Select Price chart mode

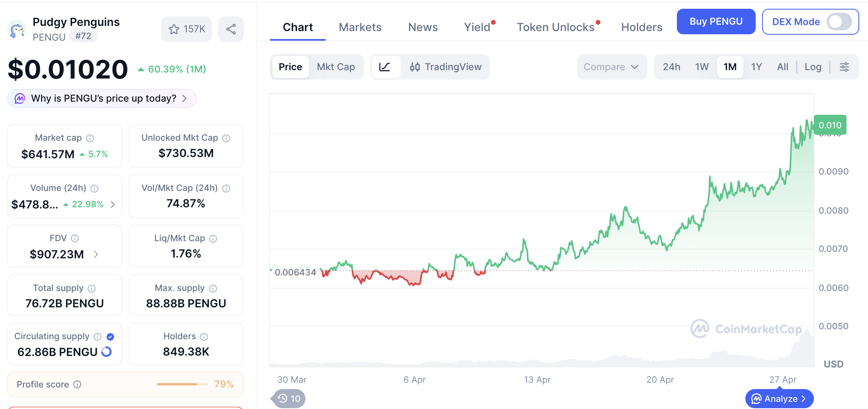[290, 67]
